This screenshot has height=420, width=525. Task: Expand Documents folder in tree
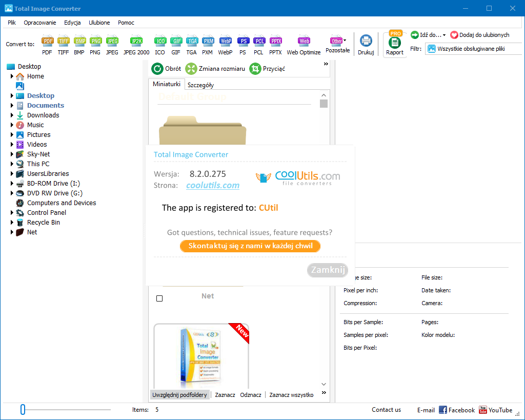point(12,106)
